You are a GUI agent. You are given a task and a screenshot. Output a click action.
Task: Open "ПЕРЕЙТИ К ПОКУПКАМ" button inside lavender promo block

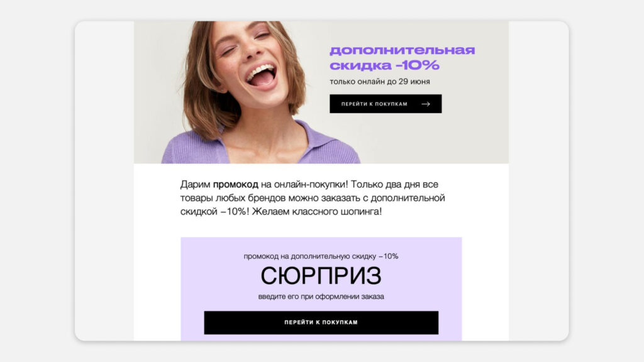point(321,322)
